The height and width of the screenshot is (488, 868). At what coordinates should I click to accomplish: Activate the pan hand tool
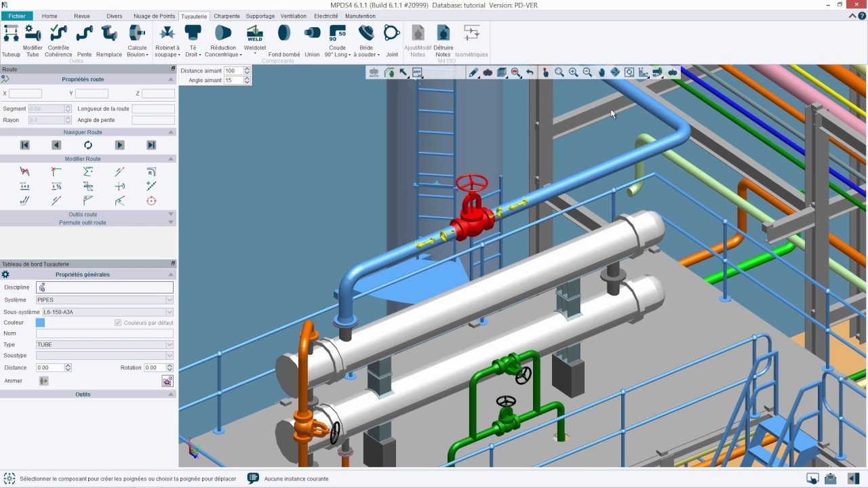click(601, 73)
